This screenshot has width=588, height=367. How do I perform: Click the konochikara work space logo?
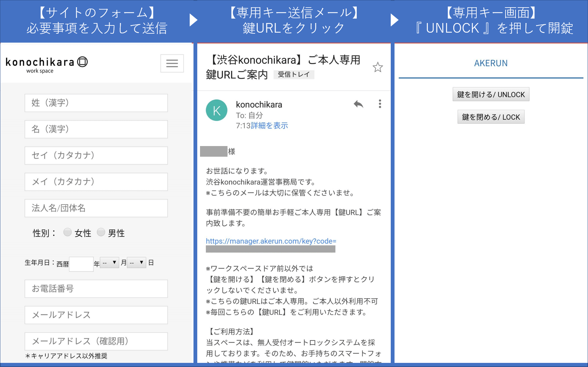coord(47,65)
